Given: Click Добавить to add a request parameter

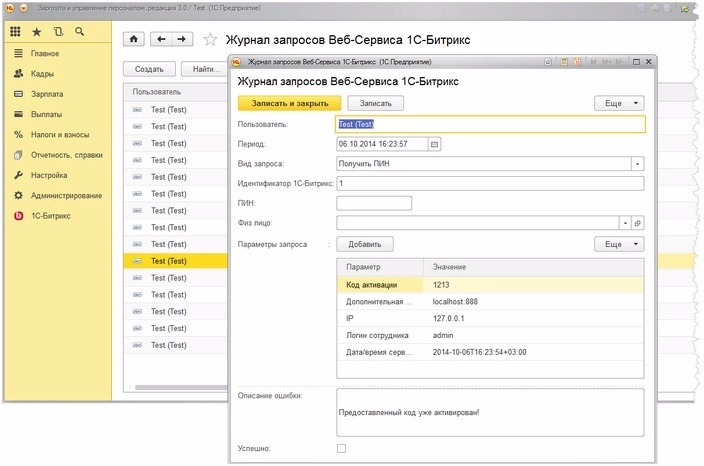Looking at the screenshot, I should tap(365, 243).
